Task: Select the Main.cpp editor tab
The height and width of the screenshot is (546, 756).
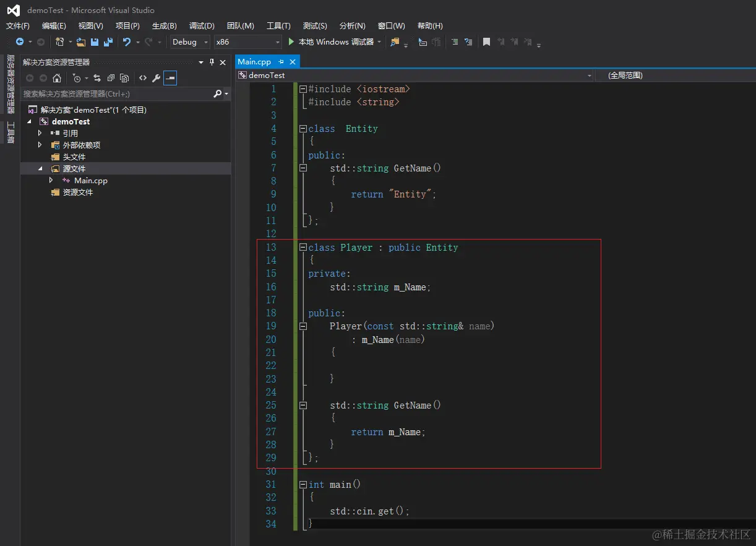Action: 254,62
